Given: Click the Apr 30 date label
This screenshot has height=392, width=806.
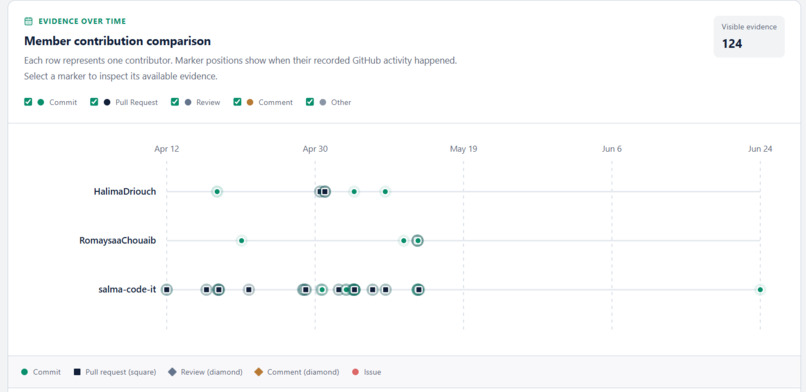Looking at the screenshot, I should [315, 149].
